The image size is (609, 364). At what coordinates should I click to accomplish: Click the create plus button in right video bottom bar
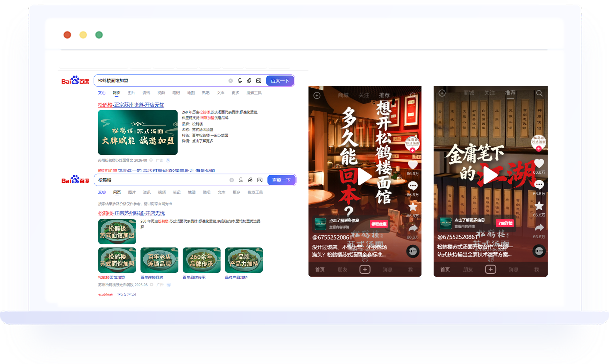point(491,269)
